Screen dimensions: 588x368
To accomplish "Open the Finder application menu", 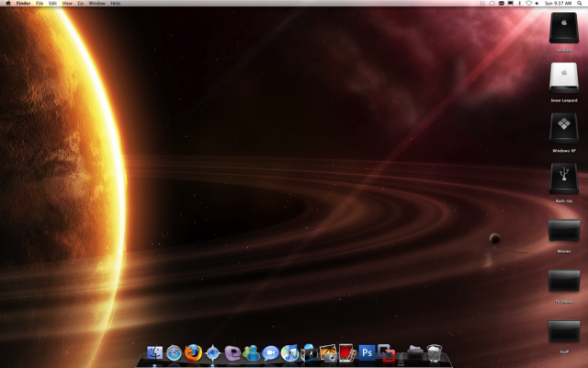I will [x=23, y=4].
